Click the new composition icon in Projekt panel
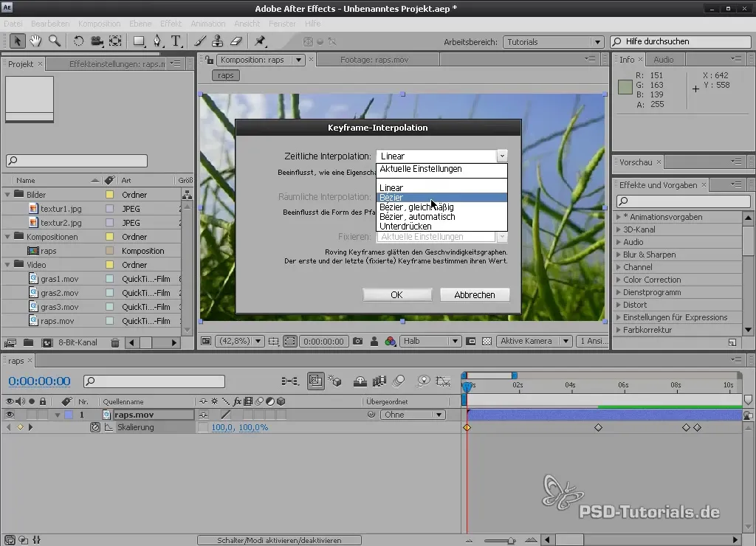 [47, 342]
